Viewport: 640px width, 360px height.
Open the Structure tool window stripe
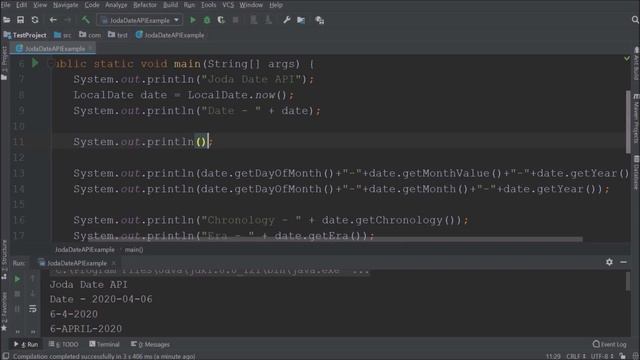(x=4, y=260)
